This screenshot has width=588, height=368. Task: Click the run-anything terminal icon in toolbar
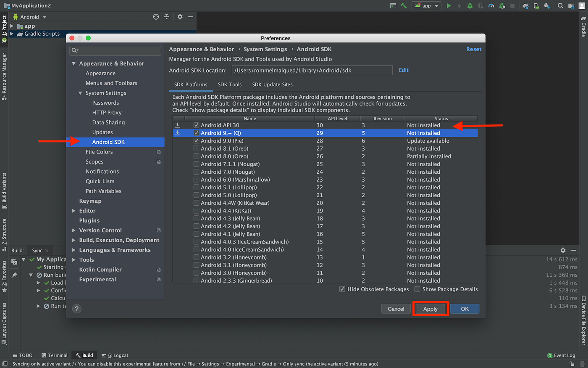pyautogui.click(x=393, y=6)
